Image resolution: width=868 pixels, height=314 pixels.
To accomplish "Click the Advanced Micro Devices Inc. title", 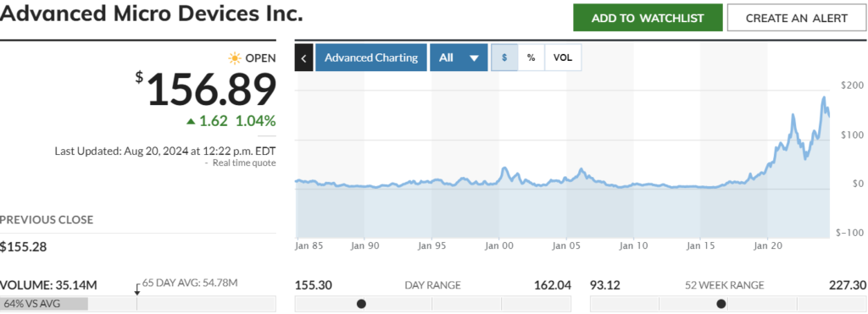I will [152, 14].
